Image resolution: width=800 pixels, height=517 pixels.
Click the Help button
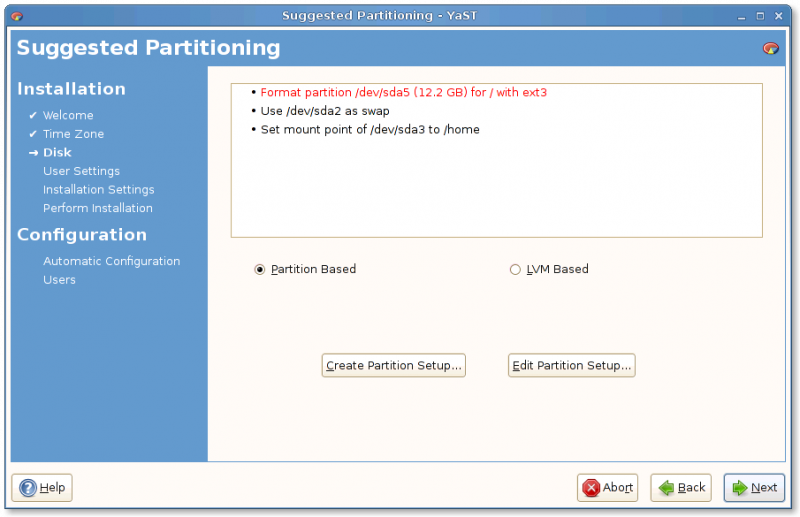tap(42, 488)
